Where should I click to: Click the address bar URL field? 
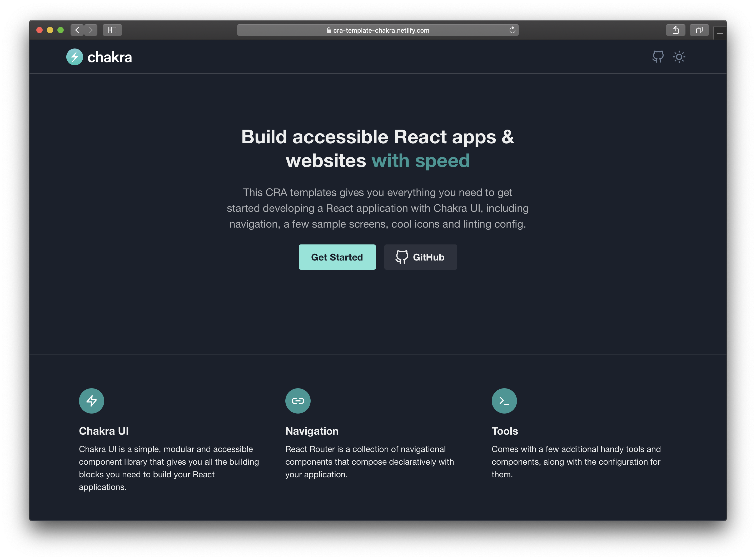click(378, 30)
